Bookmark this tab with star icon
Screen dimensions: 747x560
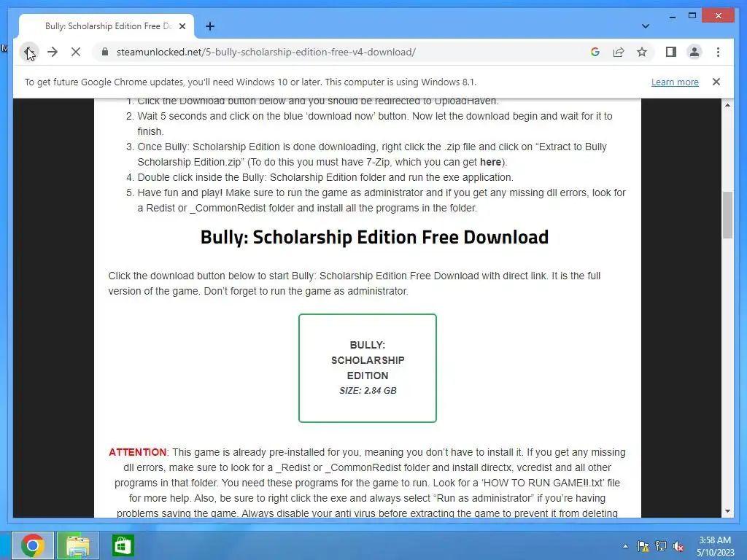point(642,52)
